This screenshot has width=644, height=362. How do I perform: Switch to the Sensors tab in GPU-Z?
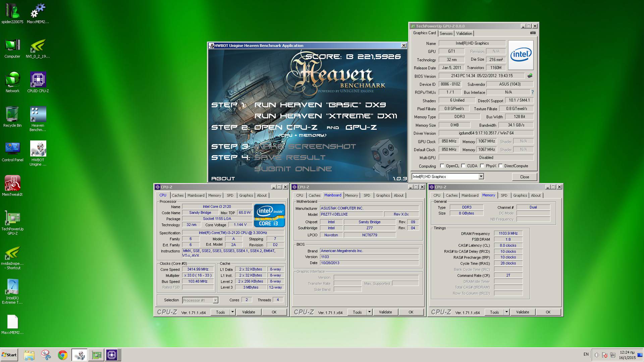pyautogui.click(x=446, y=34)
